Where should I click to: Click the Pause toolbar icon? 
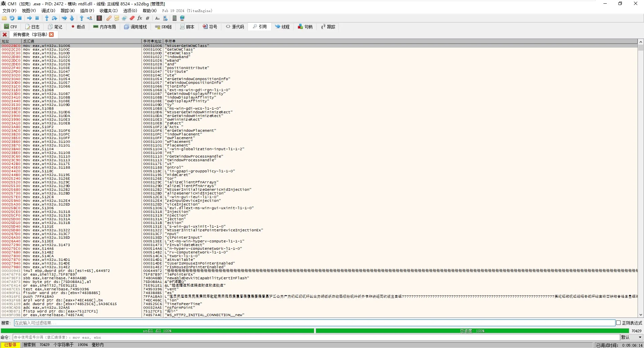pos(37,18)
